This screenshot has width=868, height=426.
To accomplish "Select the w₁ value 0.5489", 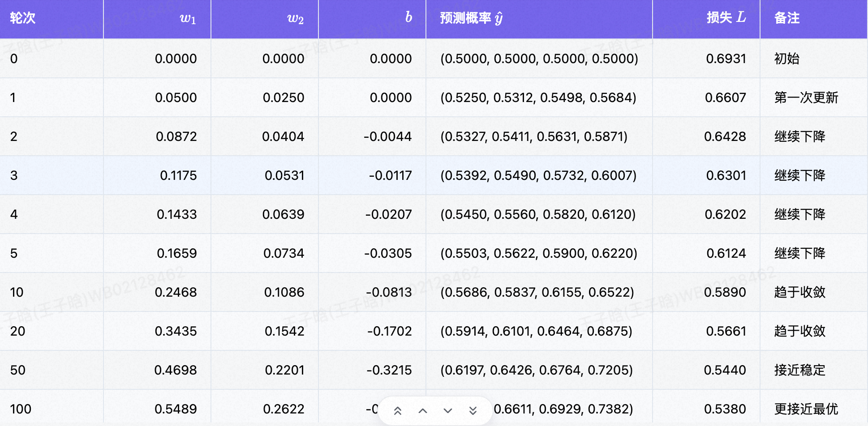I will (x=176, y=409).
